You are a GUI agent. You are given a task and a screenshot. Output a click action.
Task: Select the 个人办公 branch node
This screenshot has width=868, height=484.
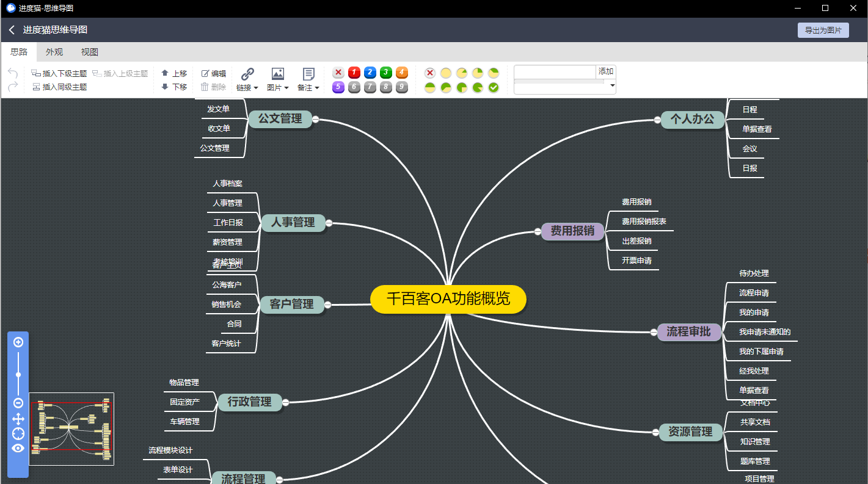pos(692,119)
